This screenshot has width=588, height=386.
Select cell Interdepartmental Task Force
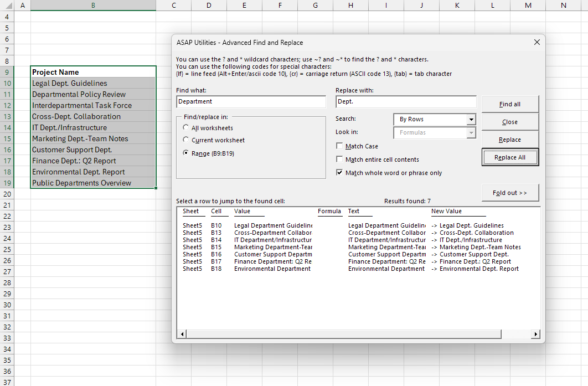93,105
